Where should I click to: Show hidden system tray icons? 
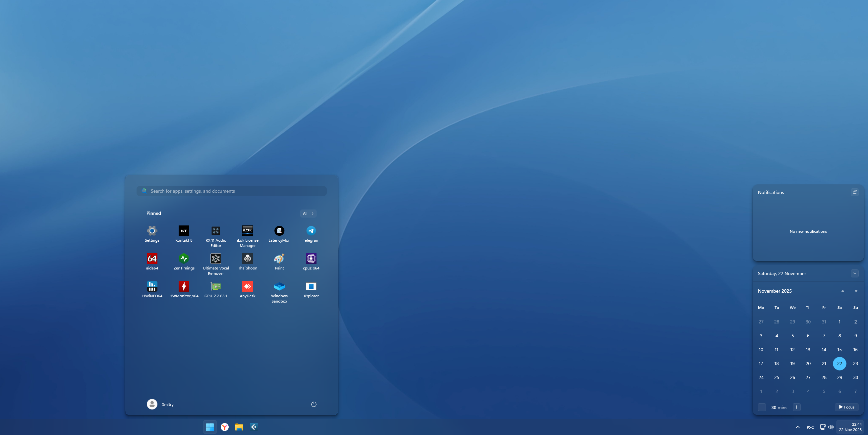point(798,427)
